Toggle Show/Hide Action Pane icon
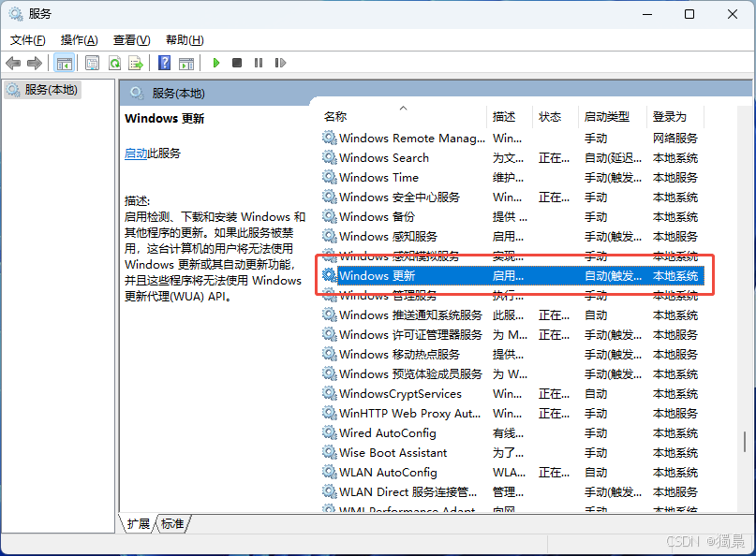Viewport: 756px width, 556px height. (186, 63)
